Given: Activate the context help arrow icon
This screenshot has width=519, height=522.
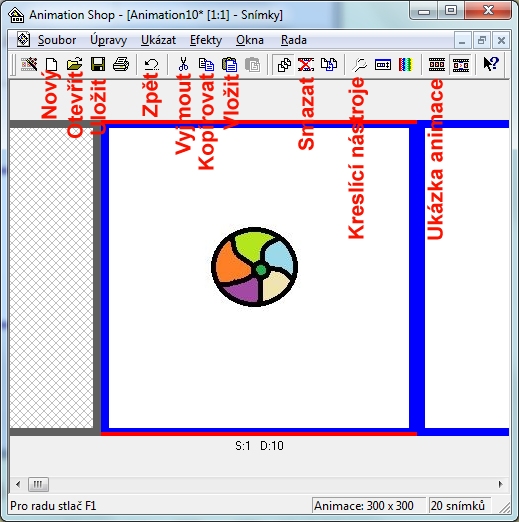Looking at the screenshot, I should 491,64.
